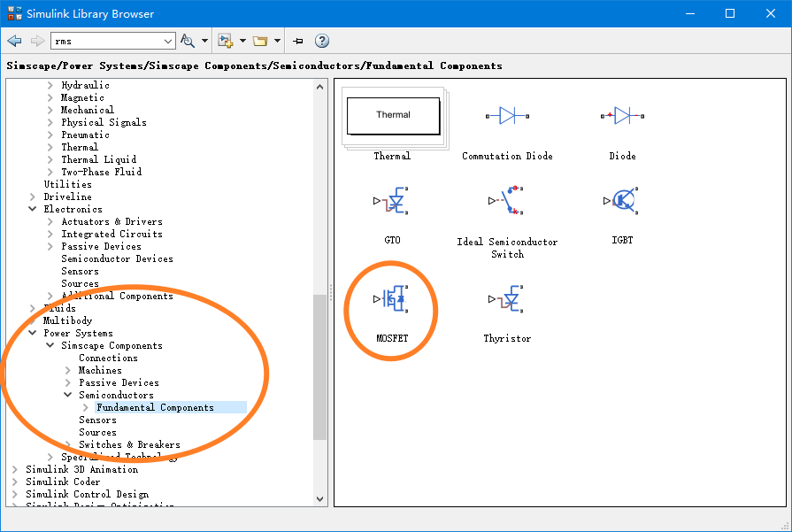Select the IGBT block icon

click(621, 201)
